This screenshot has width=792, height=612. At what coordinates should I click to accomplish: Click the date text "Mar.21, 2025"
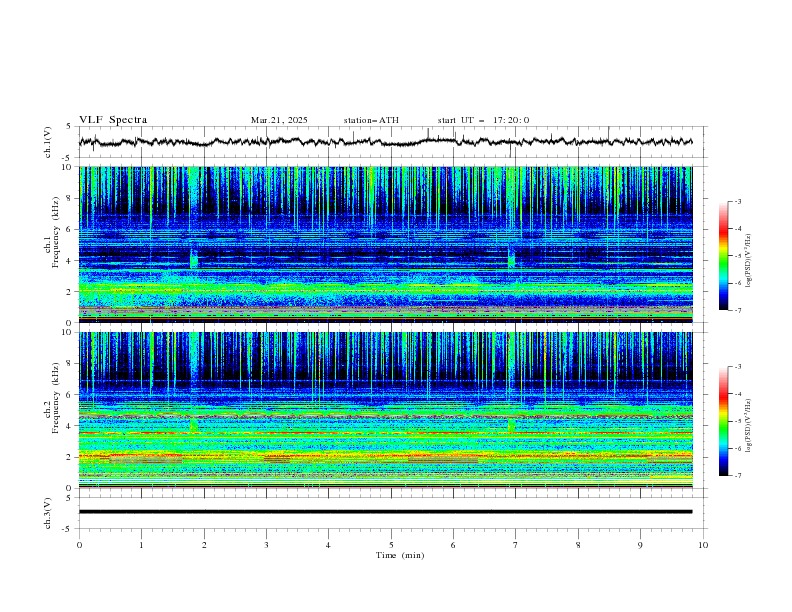pos(279,120)
